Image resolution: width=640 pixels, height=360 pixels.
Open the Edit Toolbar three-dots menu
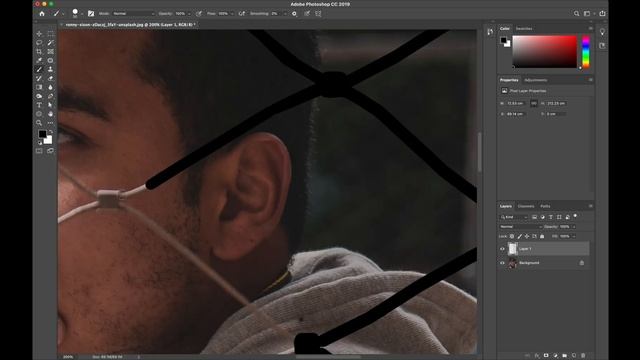(x=50, y=123)
